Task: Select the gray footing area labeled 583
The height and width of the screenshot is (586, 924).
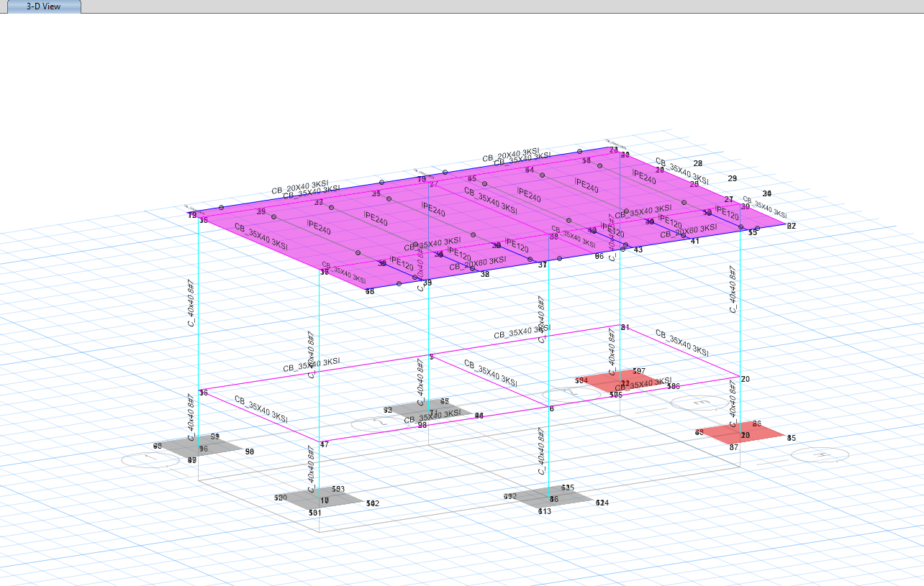Action: click(x=319, y=499)
